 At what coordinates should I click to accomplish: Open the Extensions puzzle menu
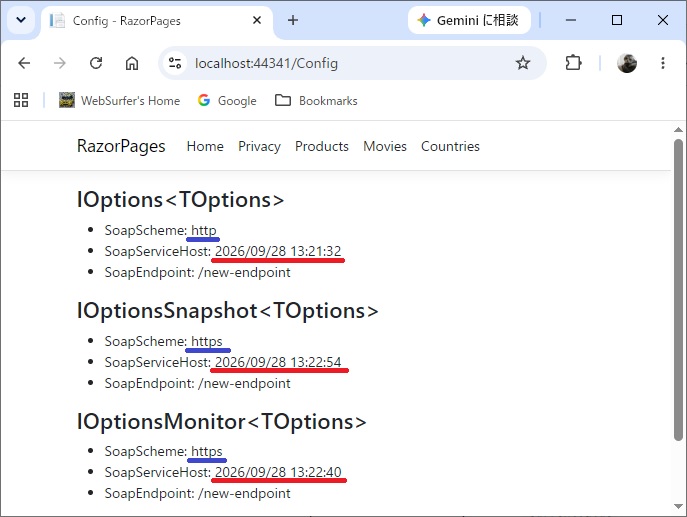click(x=573, y=63)
